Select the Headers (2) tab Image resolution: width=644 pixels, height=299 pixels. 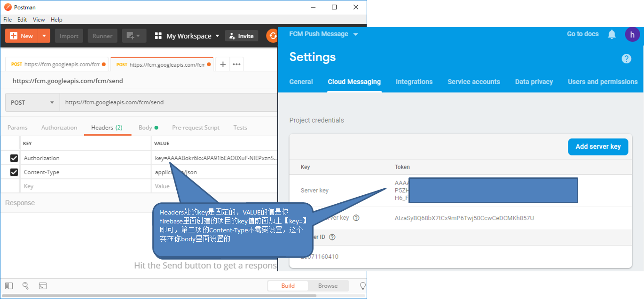click(107, 128)
